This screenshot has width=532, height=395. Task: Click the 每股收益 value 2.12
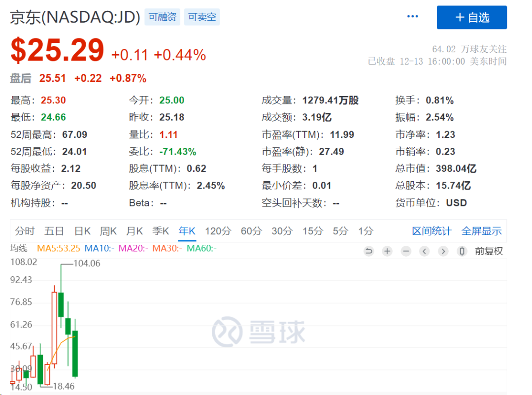(x=71, y=168)
